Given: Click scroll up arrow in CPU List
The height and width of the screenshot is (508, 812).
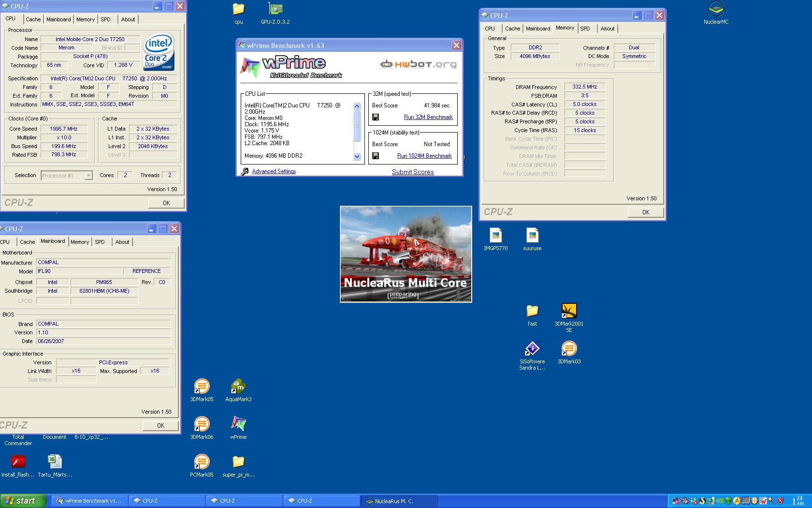Looking at the screenshot, I should pos(357,106).
